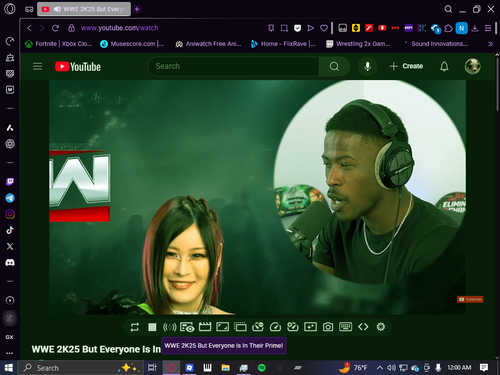This screenshot has width=500, height=375.
Task: Open extensions cube icon
Action: click(449, 28)
